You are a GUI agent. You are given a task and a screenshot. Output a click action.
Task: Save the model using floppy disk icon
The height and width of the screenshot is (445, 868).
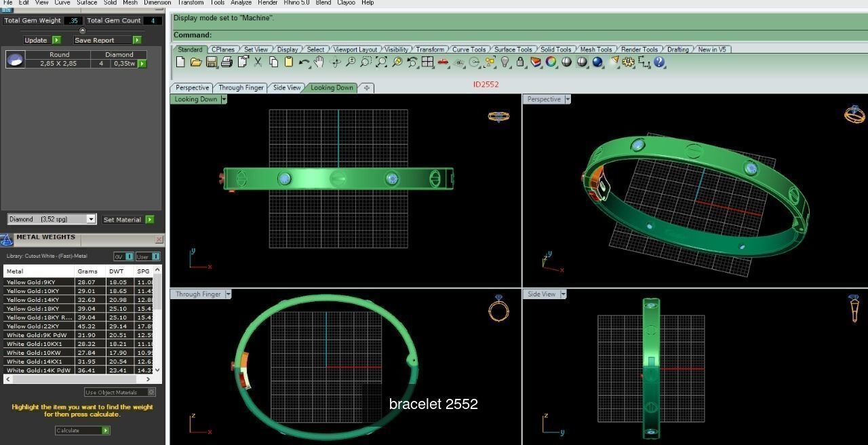212,62
